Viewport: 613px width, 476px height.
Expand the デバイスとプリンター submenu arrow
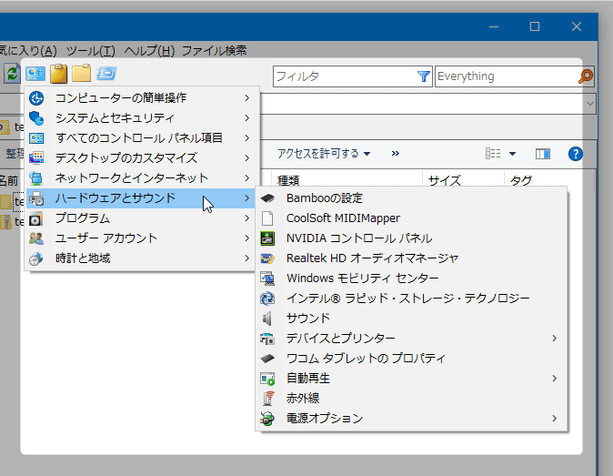pyautogui.click(x=554, y=338)
